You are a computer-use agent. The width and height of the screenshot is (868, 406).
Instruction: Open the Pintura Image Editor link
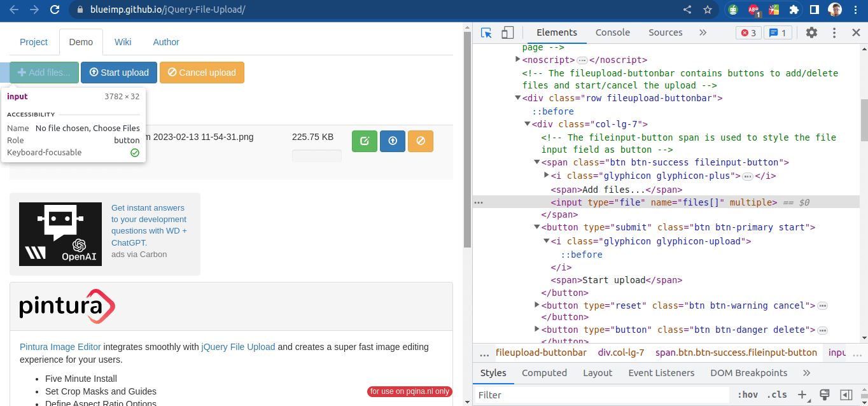pos(60,347)
